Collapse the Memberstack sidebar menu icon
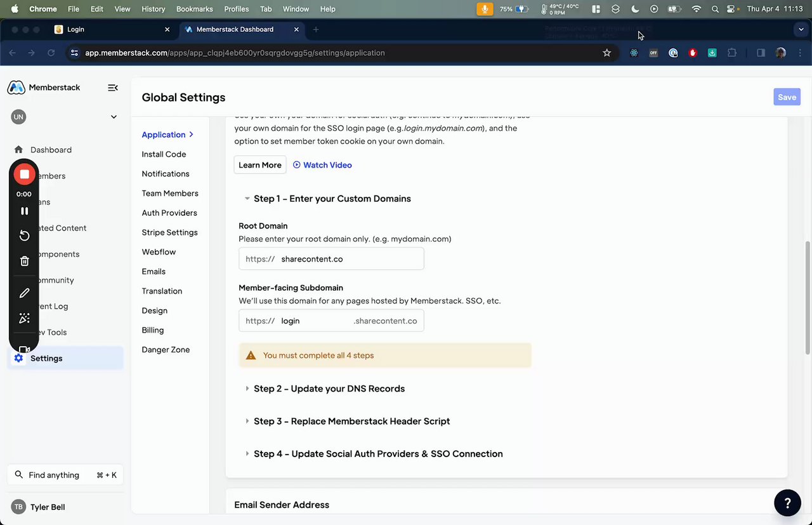Screen dimensions: 812x525 click(x=113, y=88)
